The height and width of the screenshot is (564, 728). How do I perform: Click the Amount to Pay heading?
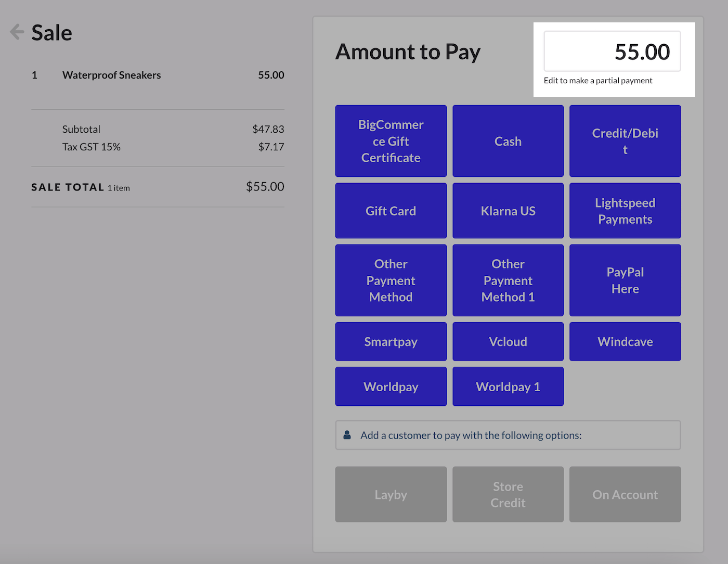[408, 52]
